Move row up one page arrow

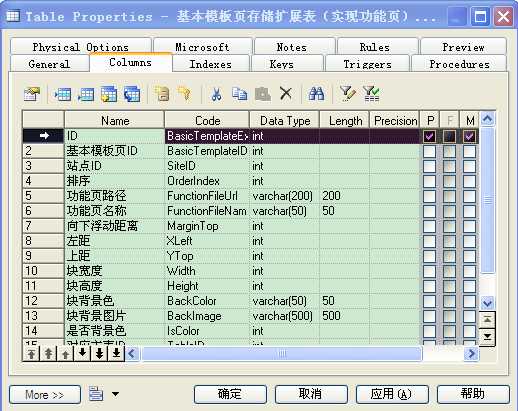[48, 354]
